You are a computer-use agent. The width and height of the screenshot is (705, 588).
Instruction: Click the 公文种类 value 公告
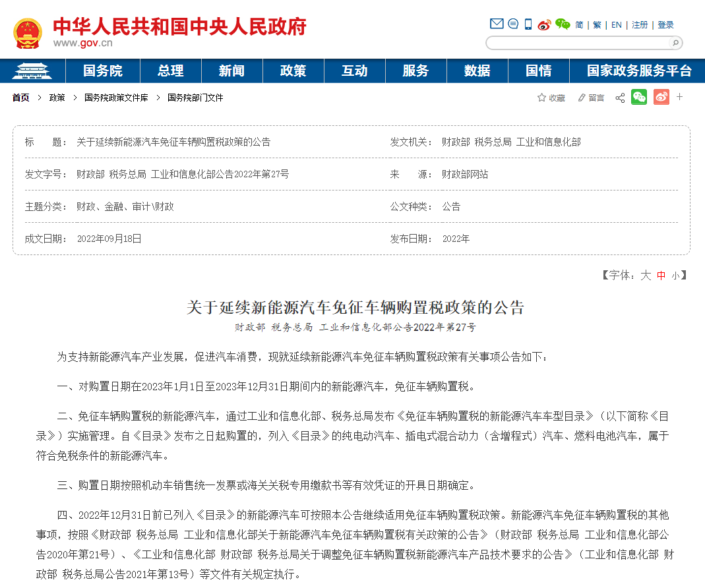451,207
